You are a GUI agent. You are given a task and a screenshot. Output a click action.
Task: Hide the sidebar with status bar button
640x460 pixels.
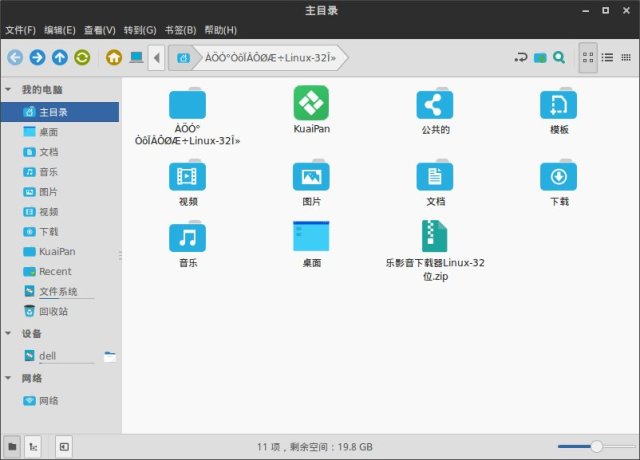pyautogui.click(x=64, y=447)
